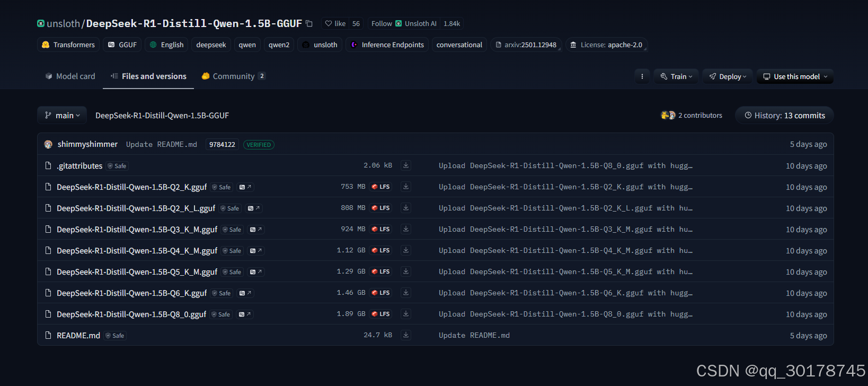Click the like count 56
The height and width of the screenshot is (386, 868).
(x=356, y=23)
